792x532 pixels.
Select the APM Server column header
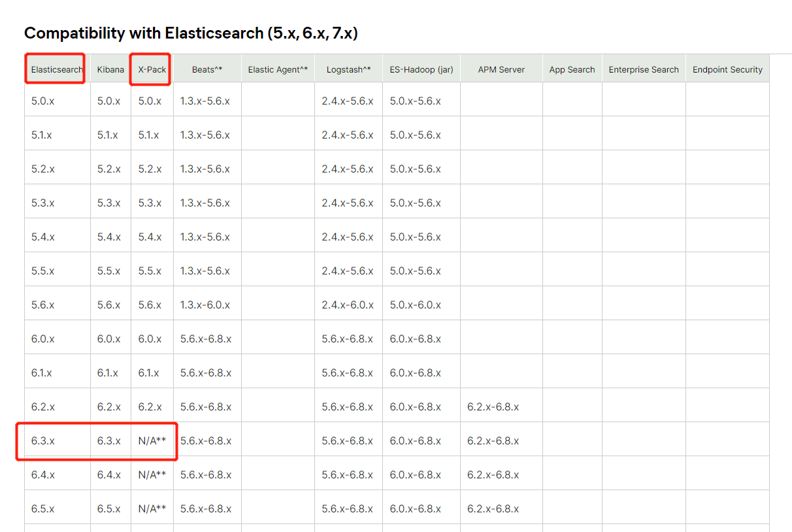(x=501, y=69)
